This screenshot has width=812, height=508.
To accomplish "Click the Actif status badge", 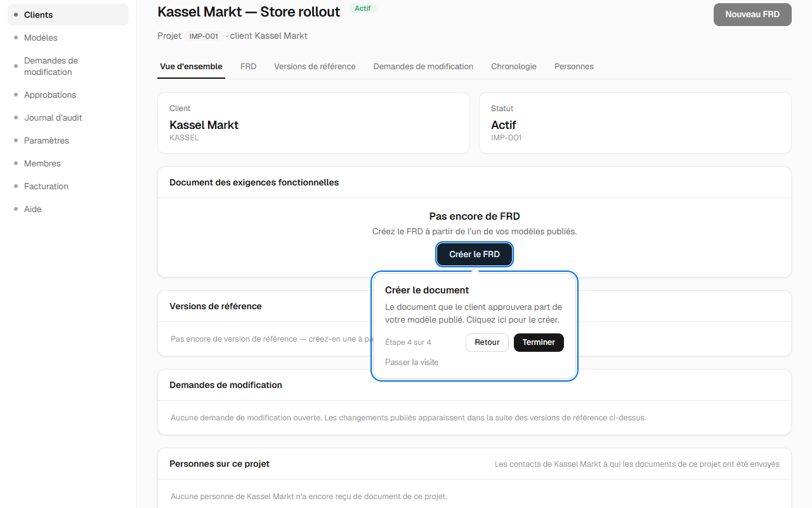I will coord(363,8).
